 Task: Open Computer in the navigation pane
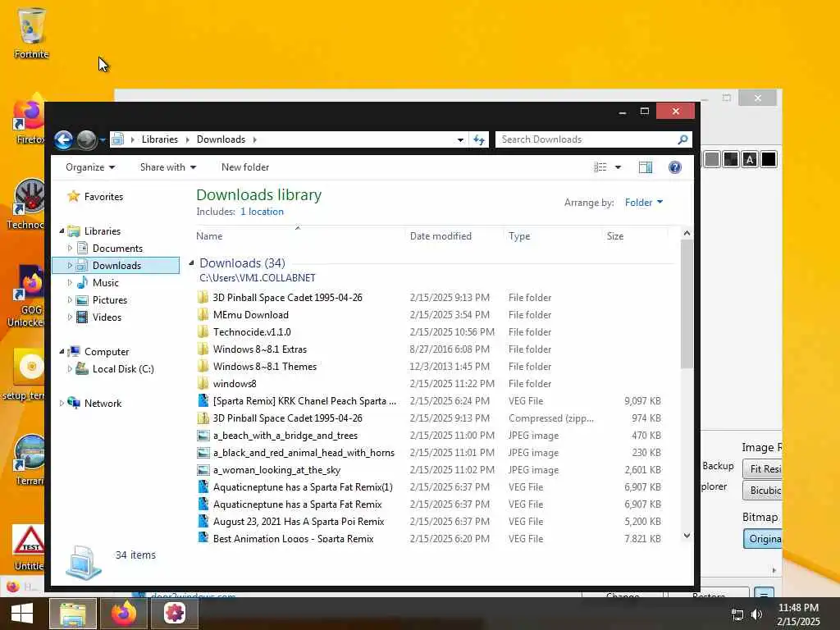coord(106,351)
